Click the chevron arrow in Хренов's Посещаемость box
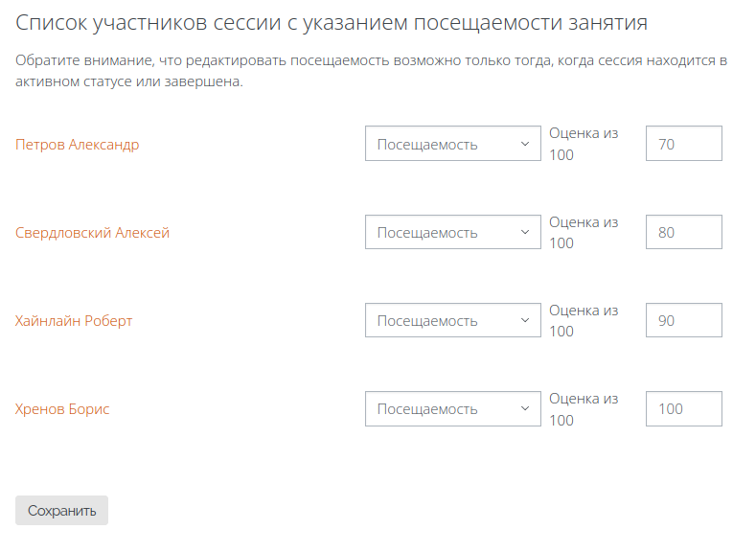Image resolution: width=756 pixels, height=553 pixels. 525,409
